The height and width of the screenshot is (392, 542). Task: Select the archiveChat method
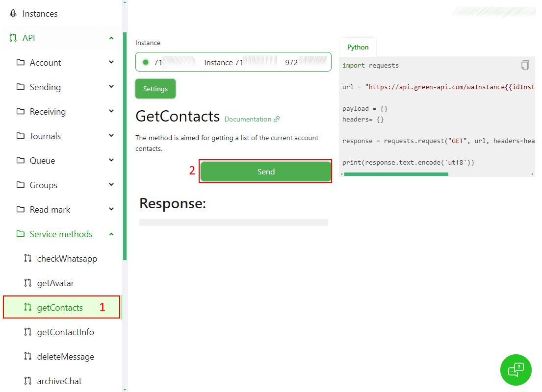(59, 381)
